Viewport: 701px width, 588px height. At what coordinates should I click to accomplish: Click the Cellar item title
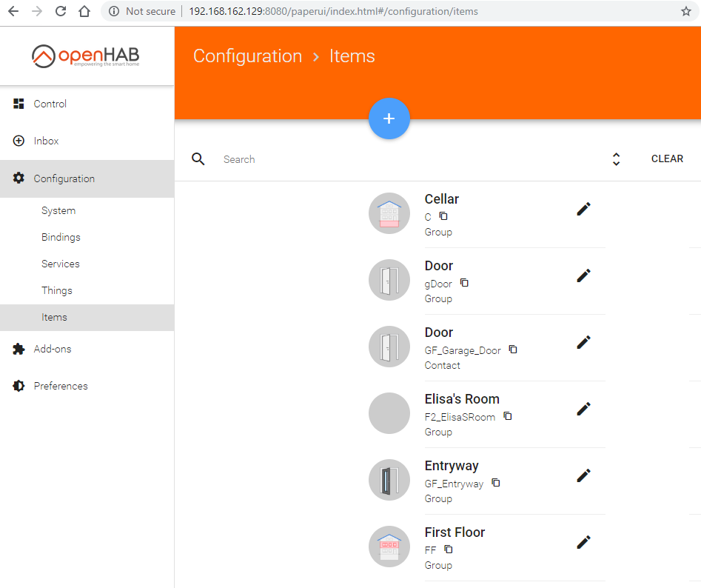pos(442,199)
